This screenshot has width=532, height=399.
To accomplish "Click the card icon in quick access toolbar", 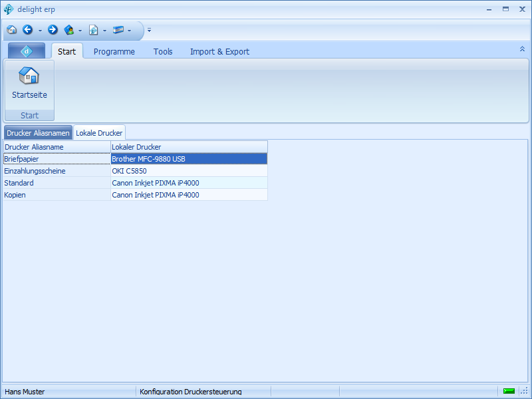I will click(x=118, y=30).
